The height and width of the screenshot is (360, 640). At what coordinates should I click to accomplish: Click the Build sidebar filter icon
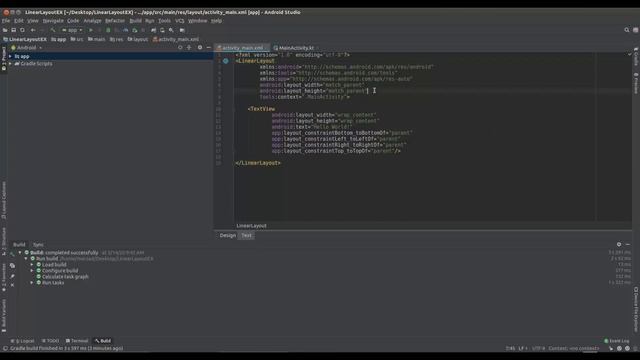pyautogui.click(x=12, y=266)
